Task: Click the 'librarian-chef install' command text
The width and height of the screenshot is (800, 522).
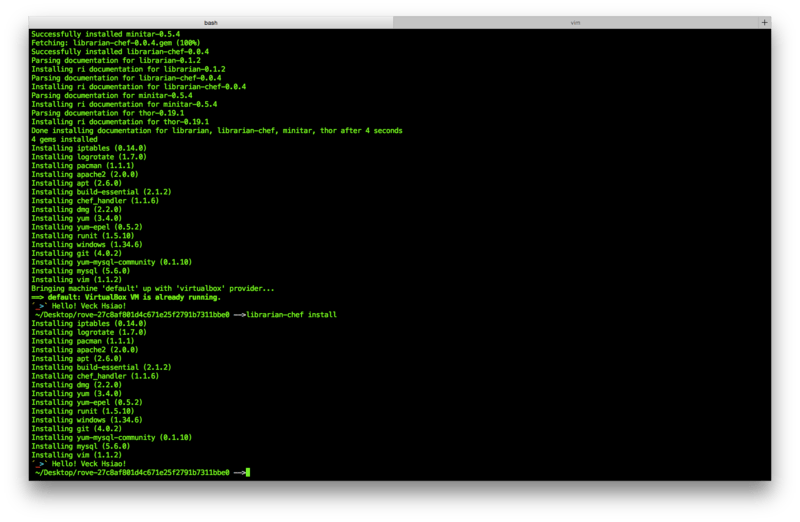Action: 291,314
